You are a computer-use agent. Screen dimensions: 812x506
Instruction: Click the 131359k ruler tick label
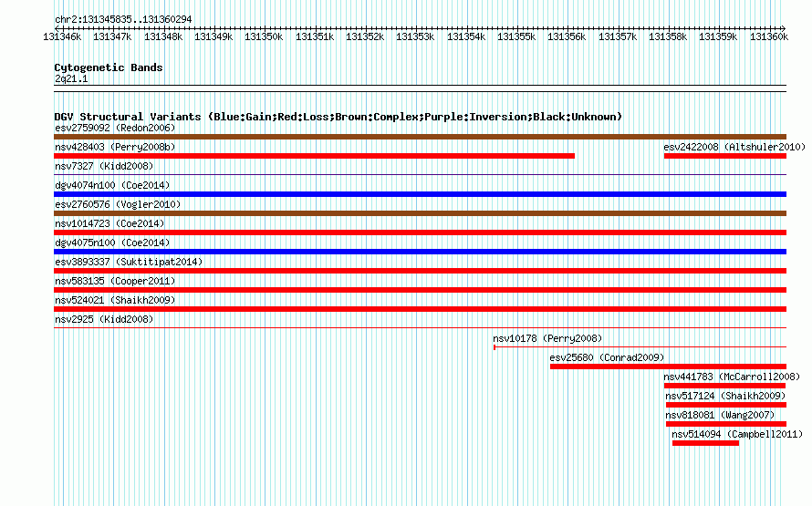click(718, 36)
